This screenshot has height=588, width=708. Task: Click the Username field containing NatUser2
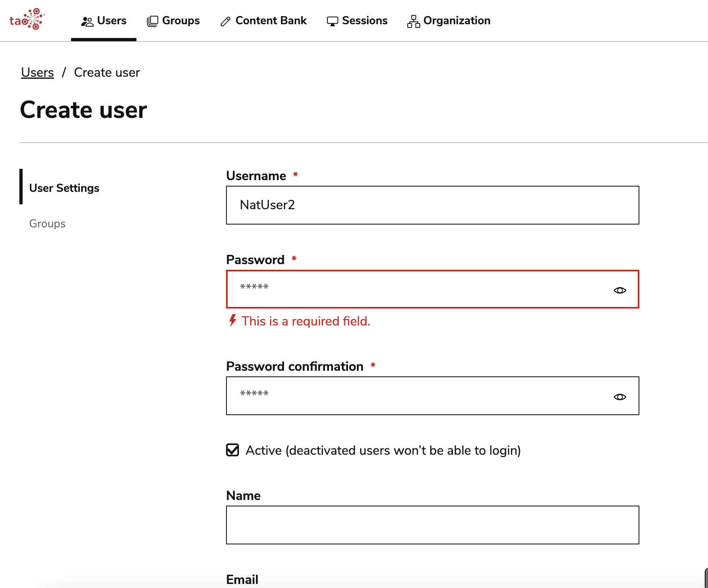432,205
